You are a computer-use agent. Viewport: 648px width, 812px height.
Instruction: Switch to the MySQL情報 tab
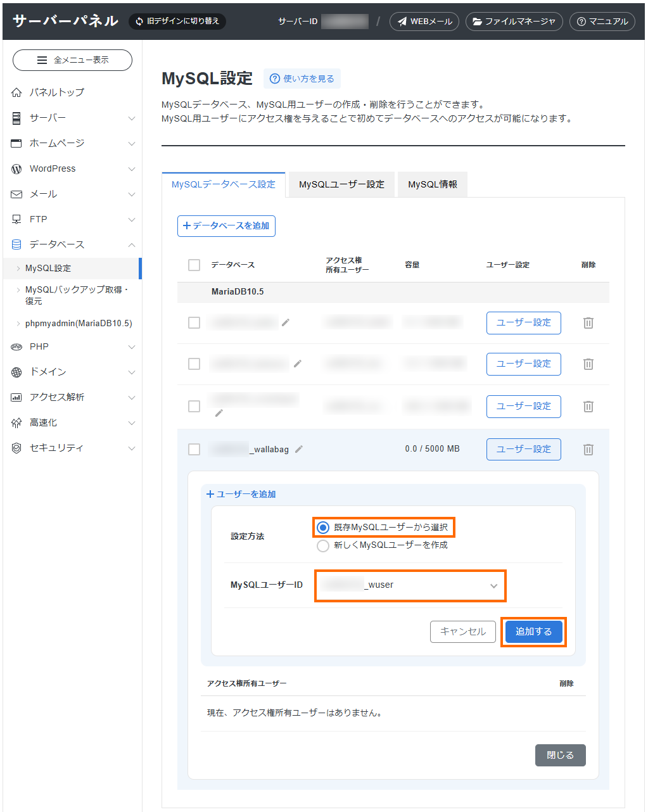click(433, 184)
